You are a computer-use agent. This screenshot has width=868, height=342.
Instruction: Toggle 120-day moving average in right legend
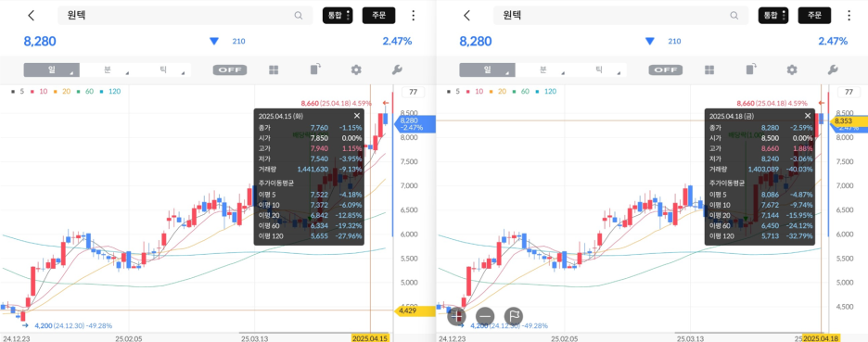546,92
